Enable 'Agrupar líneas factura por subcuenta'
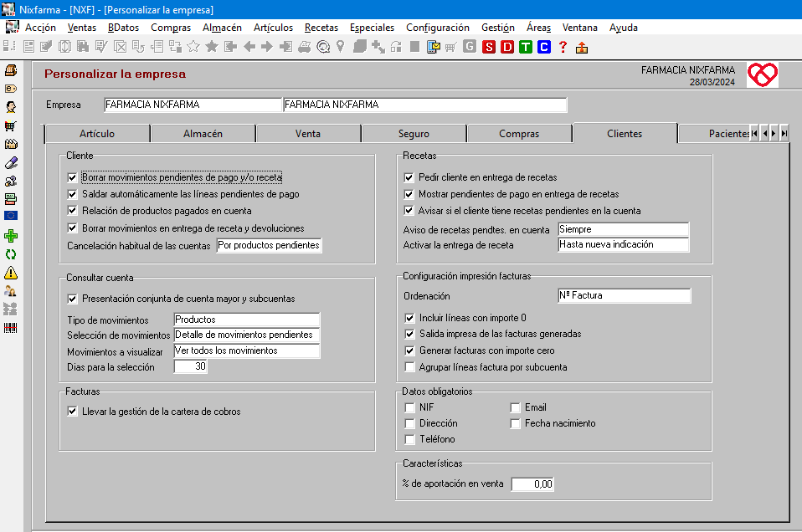This screenshot has width=802, height=532. (409, 367)
